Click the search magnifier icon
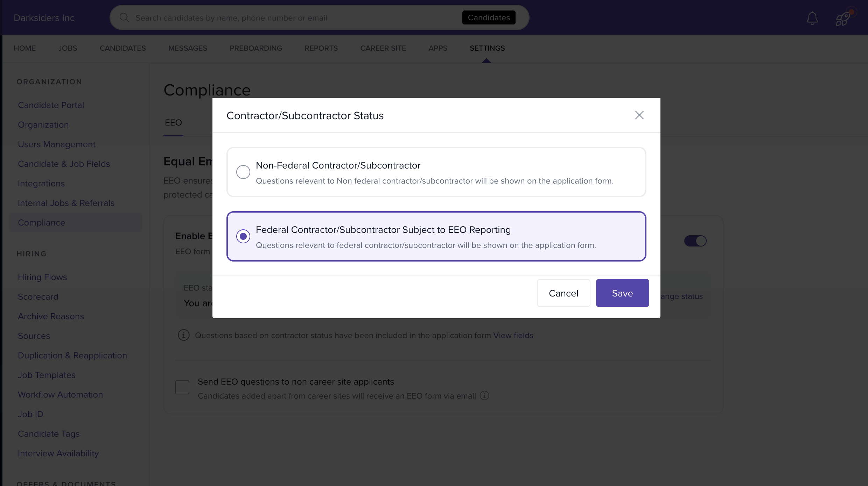Image resolution: width=868 pixels, height=486 pixels. (x=124, y=17)
